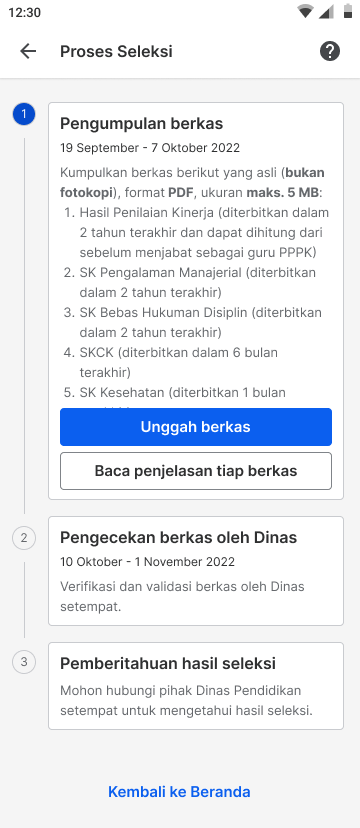Viewport: 360px width, 828px height.
Task: Click the Unggah berkas button
Action: (x=196, y=427)
